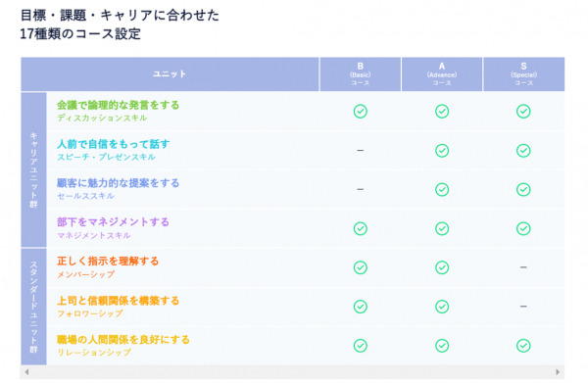
Task: Select the A (Advance) コース column header
Action: click(x=442, y=74)
